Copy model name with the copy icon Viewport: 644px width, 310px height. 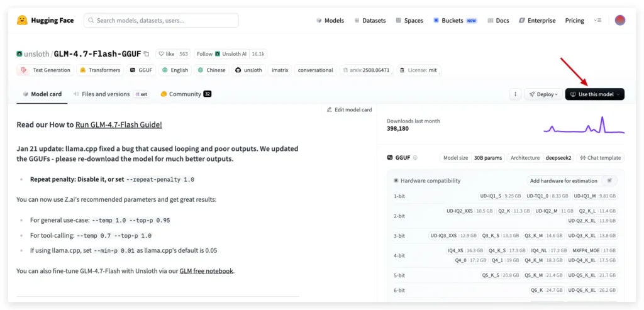click(x=147, y=54)
